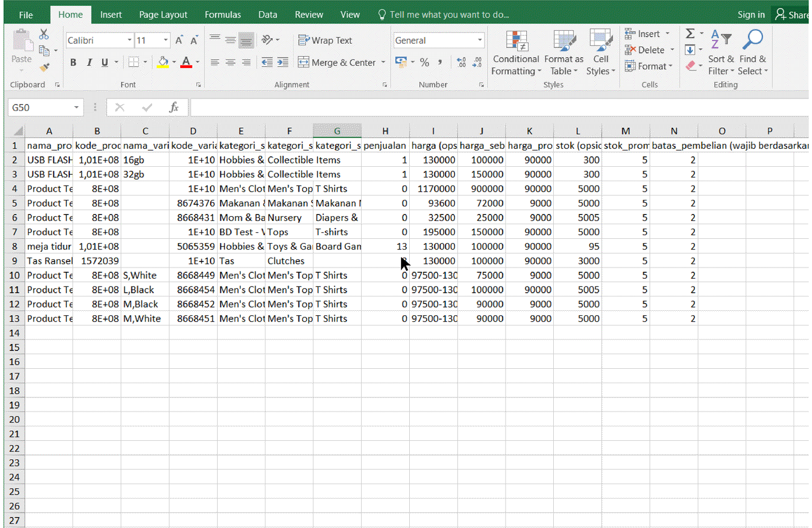Open the Name Box dropdown arrow
Viewport: 812px width, 528px height.
coord(76,107)
